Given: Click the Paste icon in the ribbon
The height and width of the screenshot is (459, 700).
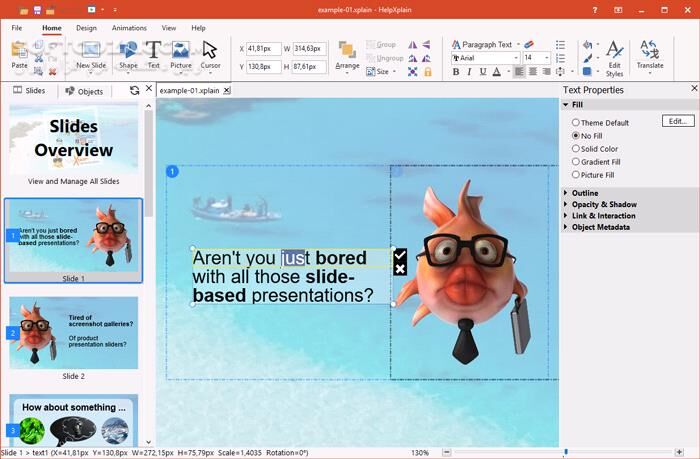Looking at the screenshot, I should 19,53.
